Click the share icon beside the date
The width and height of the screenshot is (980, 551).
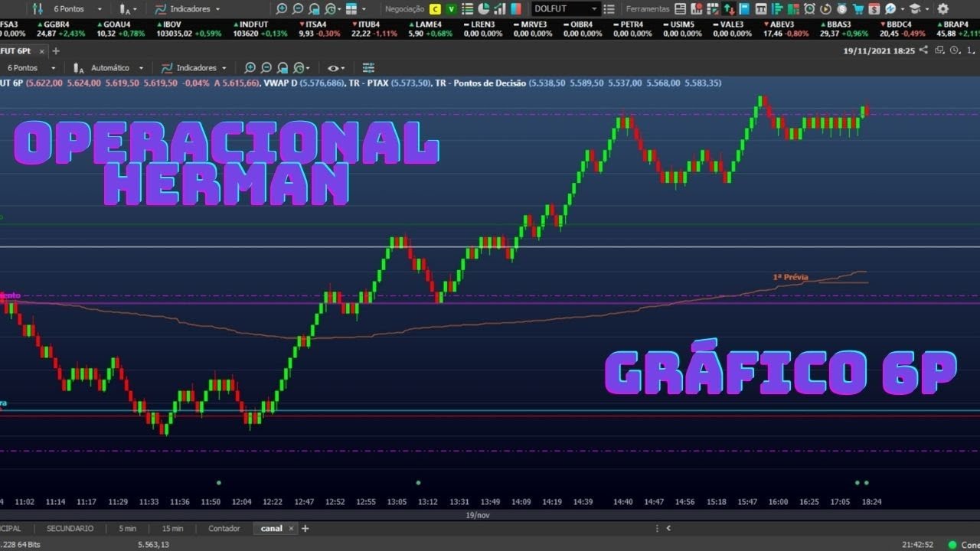(923, 50)
